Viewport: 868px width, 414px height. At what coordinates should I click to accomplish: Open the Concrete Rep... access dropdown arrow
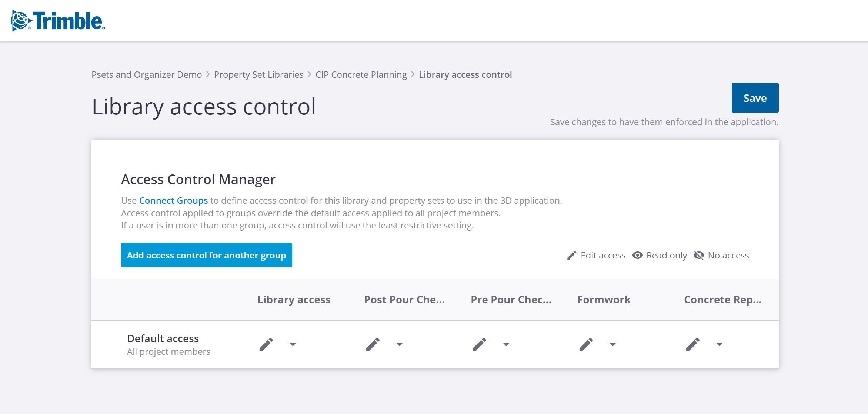(720, 344)
